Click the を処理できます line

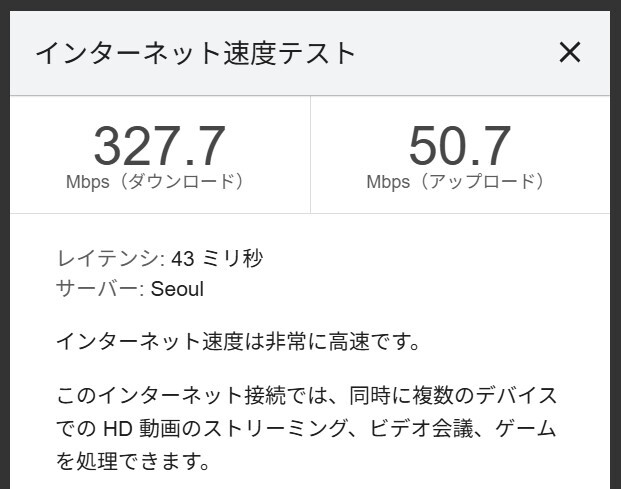(133, 461)
